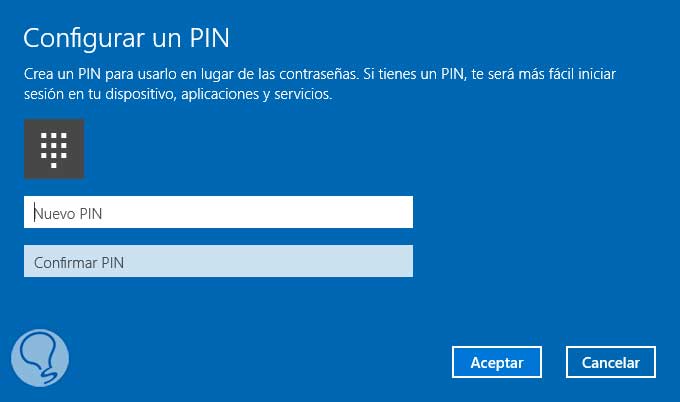Click the "Configurar un PIN" heading
Viewport: 680px width, 402px height.
click(x=127, y=38)
